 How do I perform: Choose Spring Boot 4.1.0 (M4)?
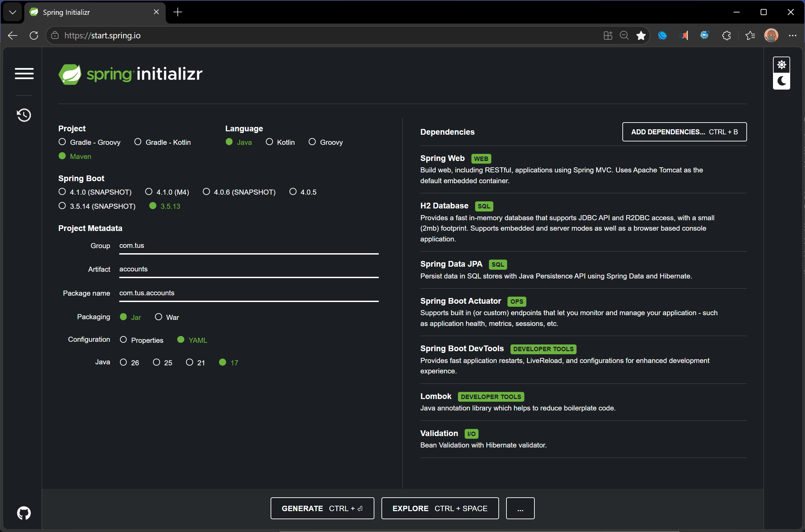click(167, 192)
